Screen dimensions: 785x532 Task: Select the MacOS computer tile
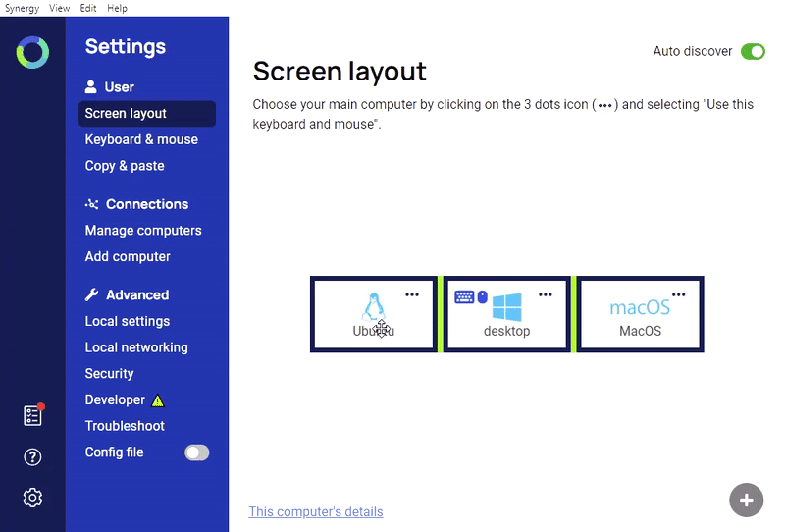coord(640,314)
